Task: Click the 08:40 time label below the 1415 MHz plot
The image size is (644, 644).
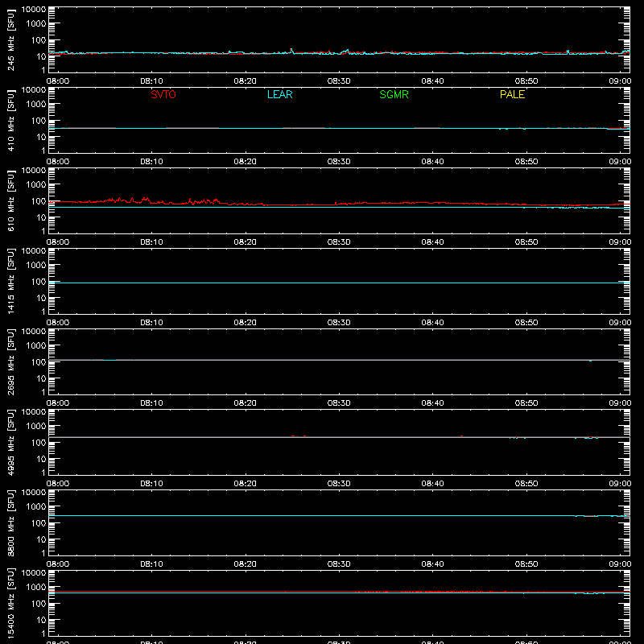Action: pos(432,323)
